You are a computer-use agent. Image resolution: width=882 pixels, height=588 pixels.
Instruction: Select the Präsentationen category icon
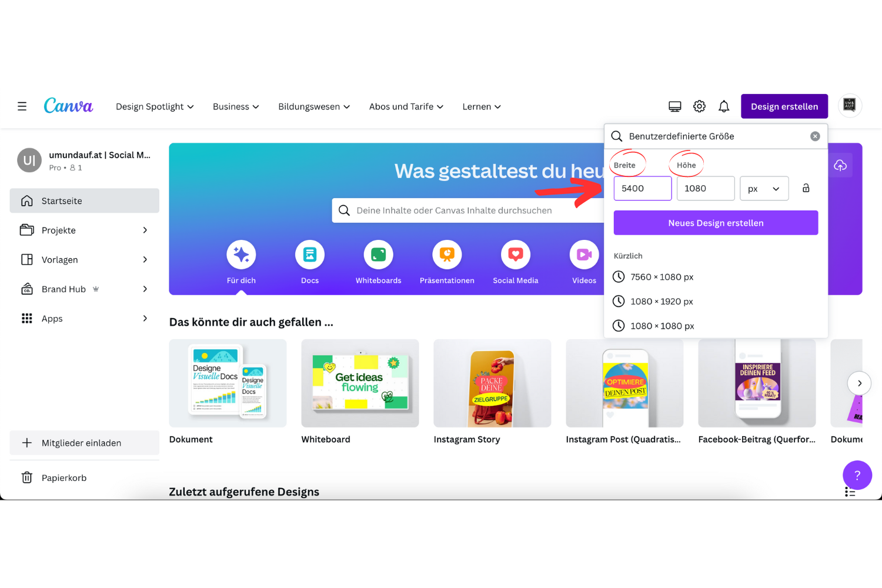447,255
